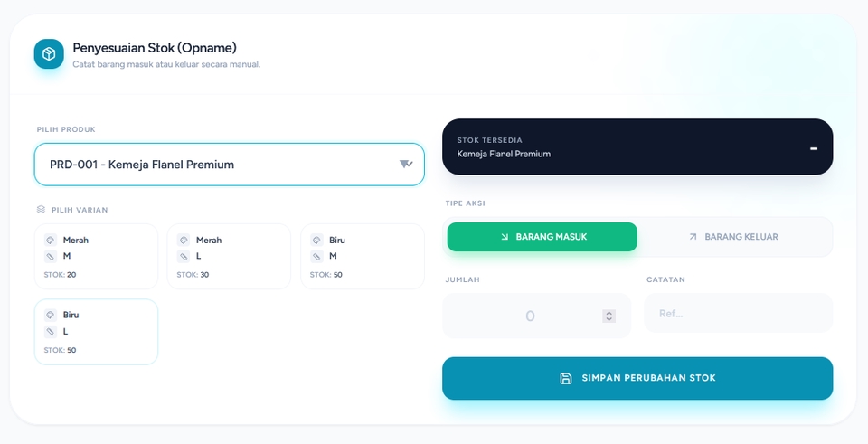Click the Stok Tersedia dark panel
This screenshot has height=444, width=868.
pyautogui.click(x=637, y=146)
